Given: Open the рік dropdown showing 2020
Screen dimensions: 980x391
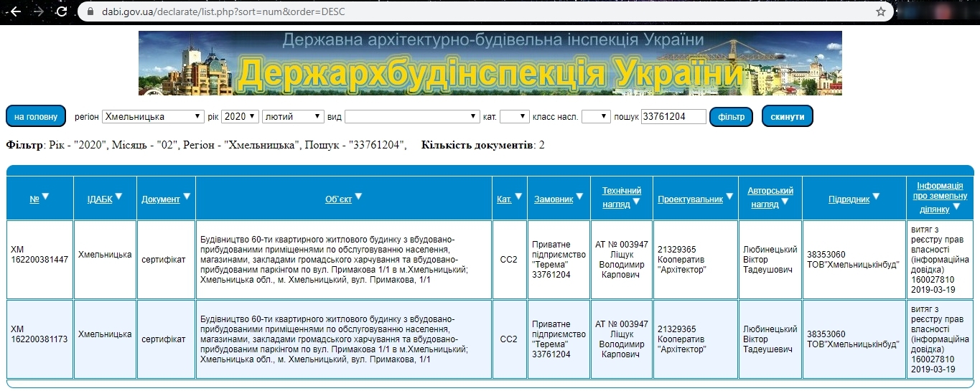Looking at the screenshot, I should (x=240, y=116).
